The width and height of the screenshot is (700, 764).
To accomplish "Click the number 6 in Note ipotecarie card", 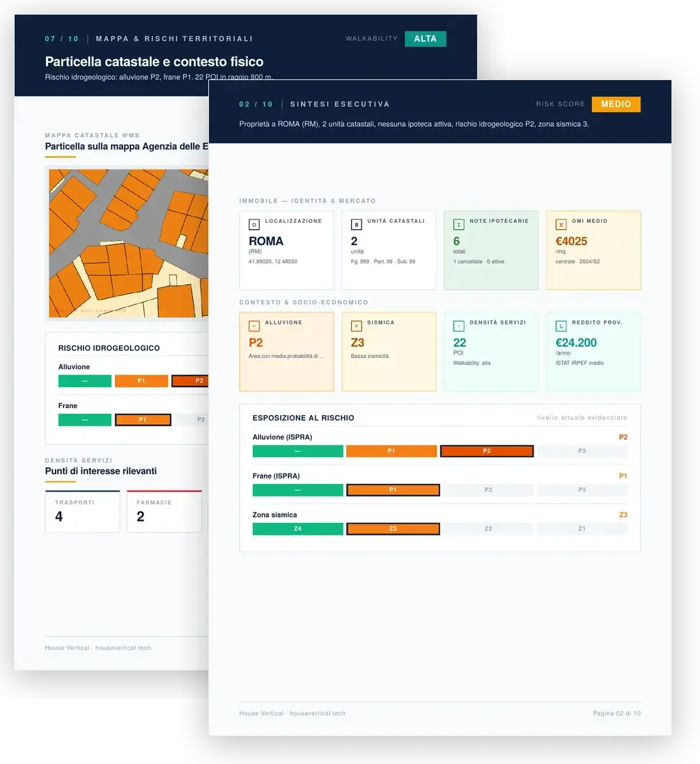I will tap(456, 241).
